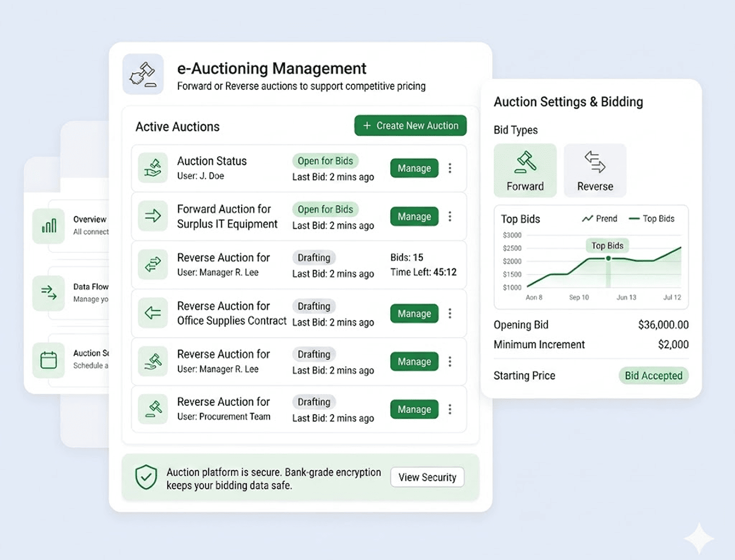
Task: Open more options for Forward Auction Surplus IT
Action: (450, 216)
